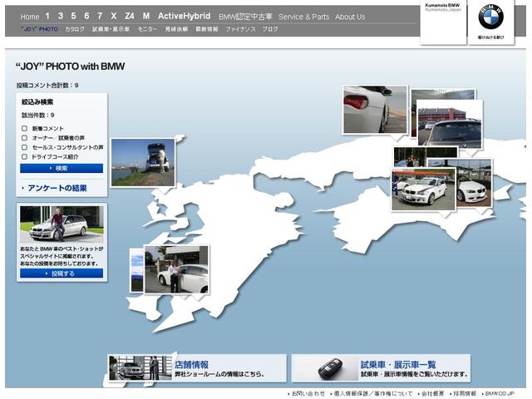The image size is (532, 399).
Task: Go to the ブログ submenu link
Action: pyautogui.click(x=270, y=29)
